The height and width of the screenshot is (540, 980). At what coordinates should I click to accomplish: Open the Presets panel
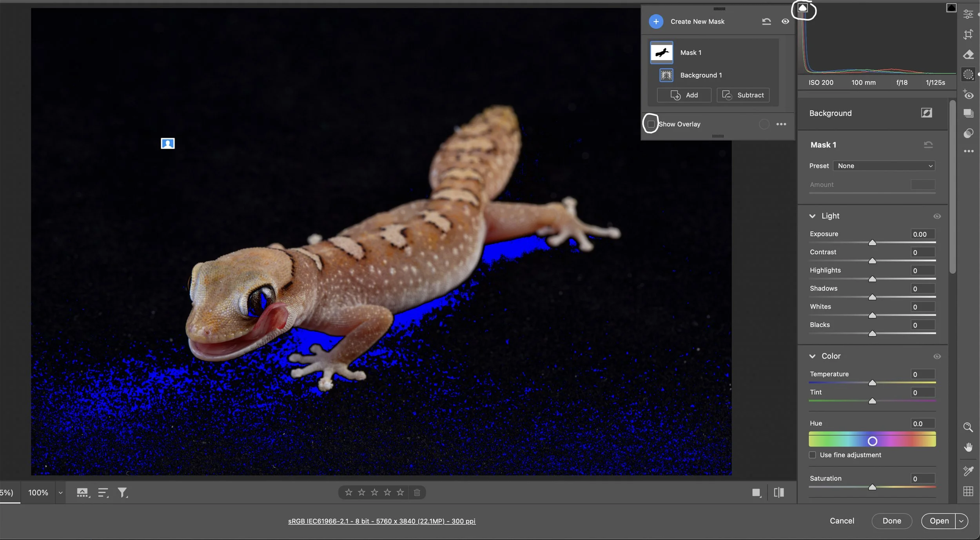(968, 114)
